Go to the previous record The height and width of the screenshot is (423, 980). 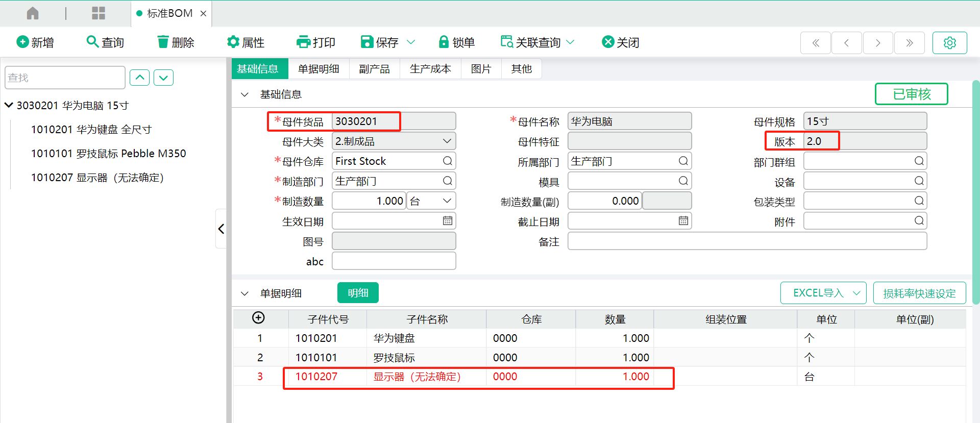pyautogui.click(x=847, y=43)
